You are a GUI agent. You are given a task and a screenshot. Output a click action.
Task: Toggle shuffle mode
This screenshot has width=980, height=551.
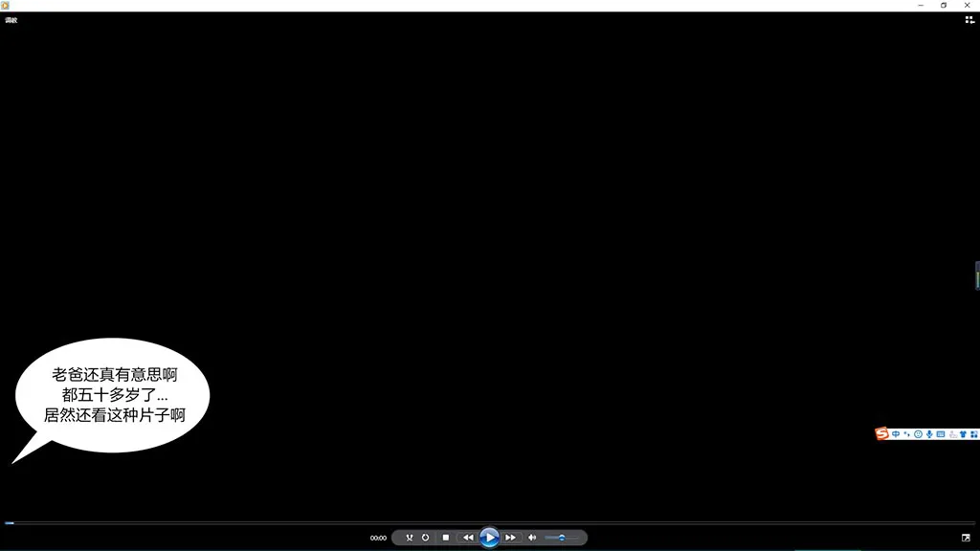tap(409, 538)
